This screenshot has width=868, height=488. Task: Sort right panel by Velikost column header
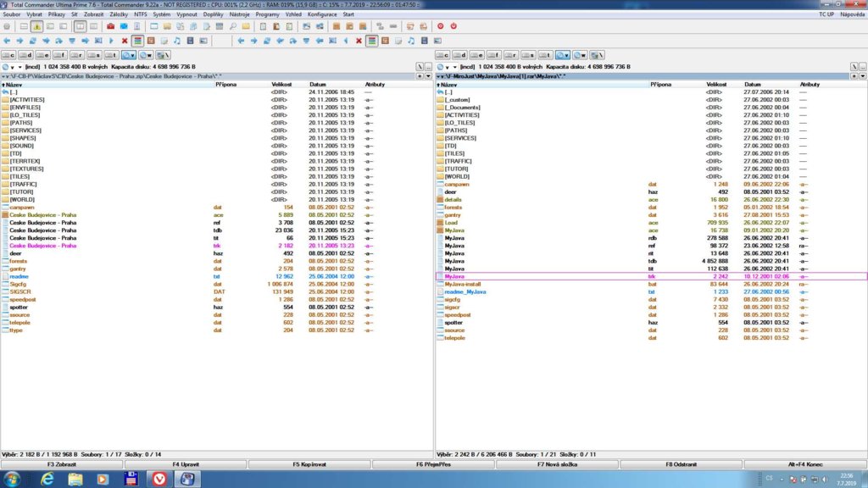[x=716, y=84]
